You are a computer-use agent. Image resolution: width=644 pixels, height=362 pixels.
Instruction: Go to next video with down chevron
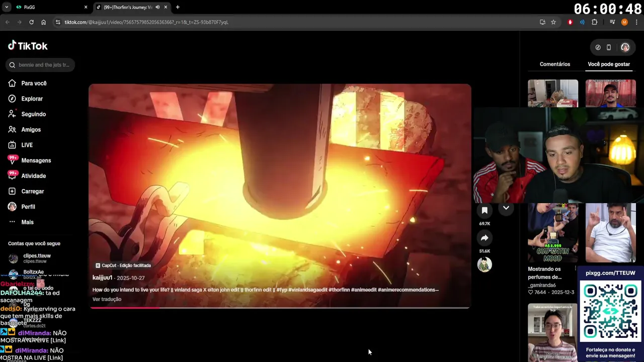[506, 208]
